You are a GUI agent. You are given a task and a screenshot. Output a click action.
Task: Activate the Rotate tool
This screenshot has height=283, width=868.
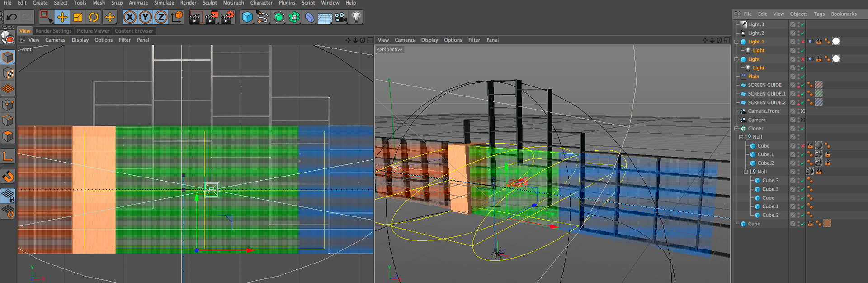(x=94, y=17)
